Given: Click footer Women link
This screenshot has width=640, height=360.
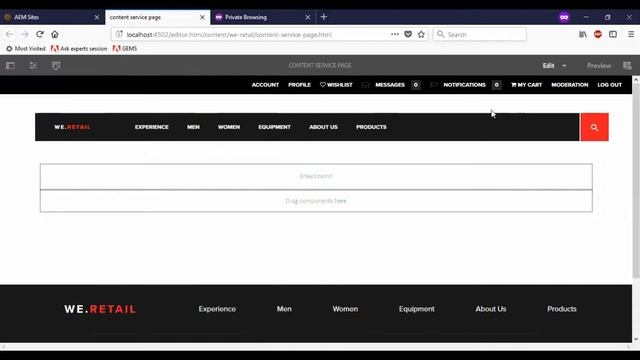Looking at the screenshot, I should point(345,309).
